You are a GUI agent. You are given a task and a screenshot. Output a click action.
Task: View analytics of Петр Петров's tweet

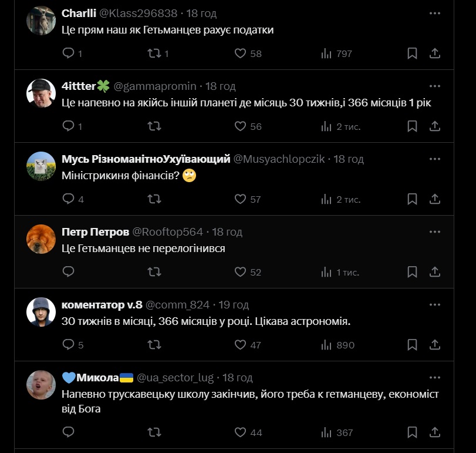(x=327, y=272)
